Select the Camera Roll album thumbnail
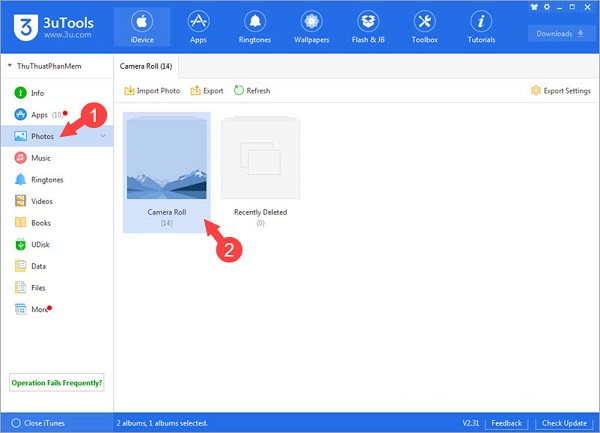Viewport: 600px width, 433px height. (166, 167)
